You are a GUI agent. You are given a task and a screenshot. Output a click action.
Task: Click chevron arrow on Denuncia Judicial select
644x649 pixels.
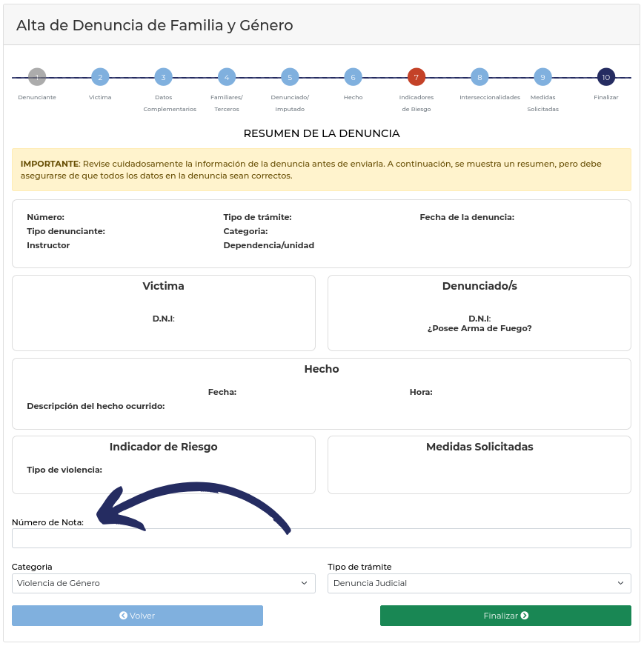620,584
